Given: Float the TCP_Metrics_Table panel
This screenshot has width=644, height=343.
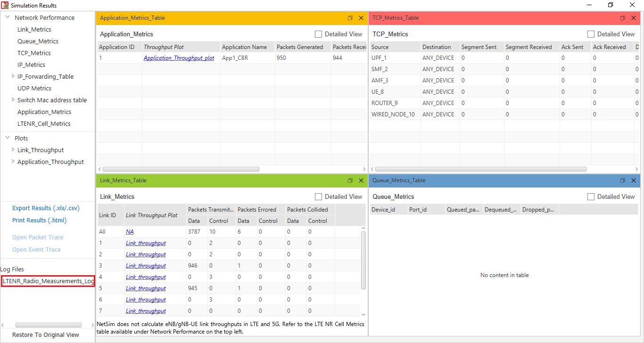Looking at the screenshot, I should pos(623,18).
